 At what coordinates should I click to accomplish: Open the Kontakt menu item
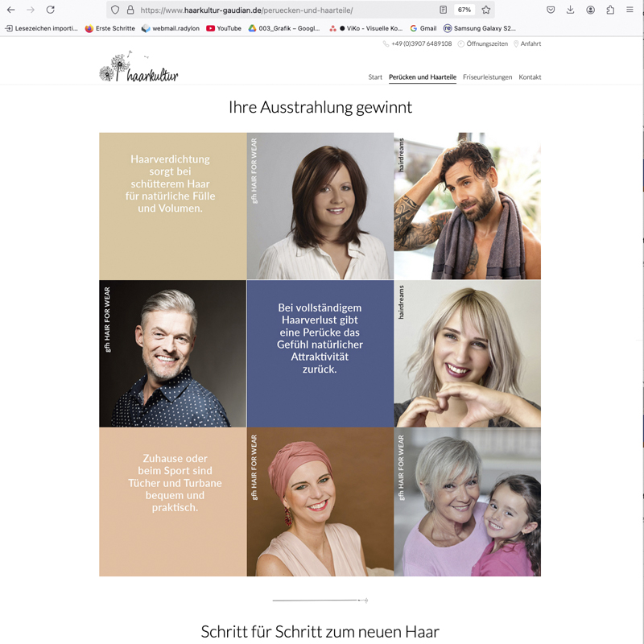point(530,77)
